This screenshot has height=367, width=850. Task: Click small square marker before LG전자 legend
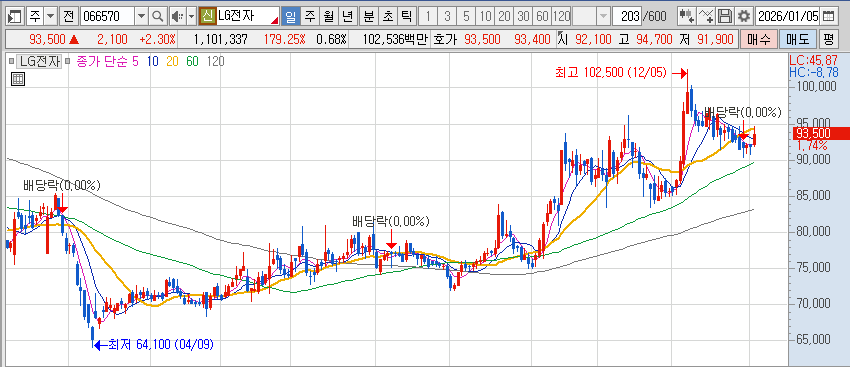pos(12,61)
